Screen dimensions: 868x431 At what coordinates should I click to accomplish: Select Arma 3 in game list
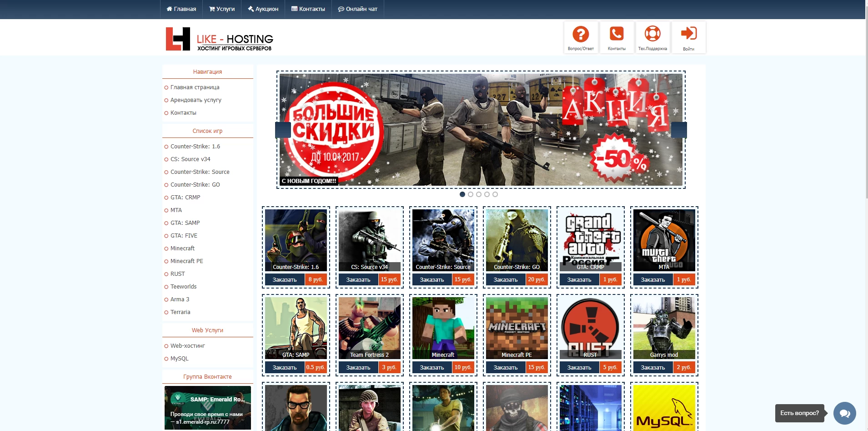180,299
